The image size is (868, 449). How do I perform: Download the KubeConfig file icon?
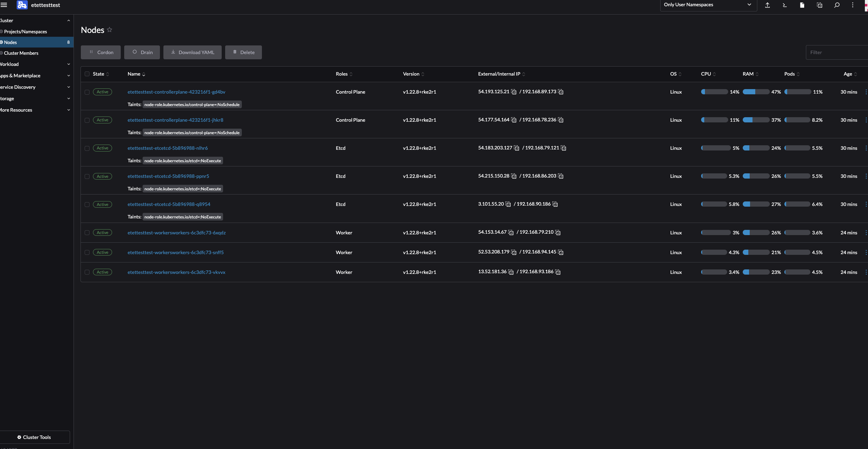coord(801,5)
